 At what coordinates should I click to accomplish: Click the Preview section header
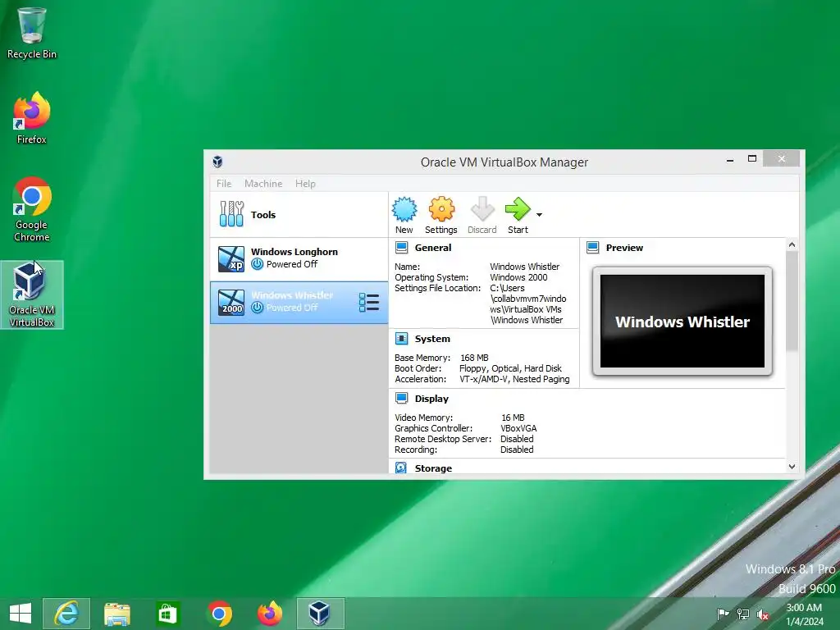pos(624,248)
